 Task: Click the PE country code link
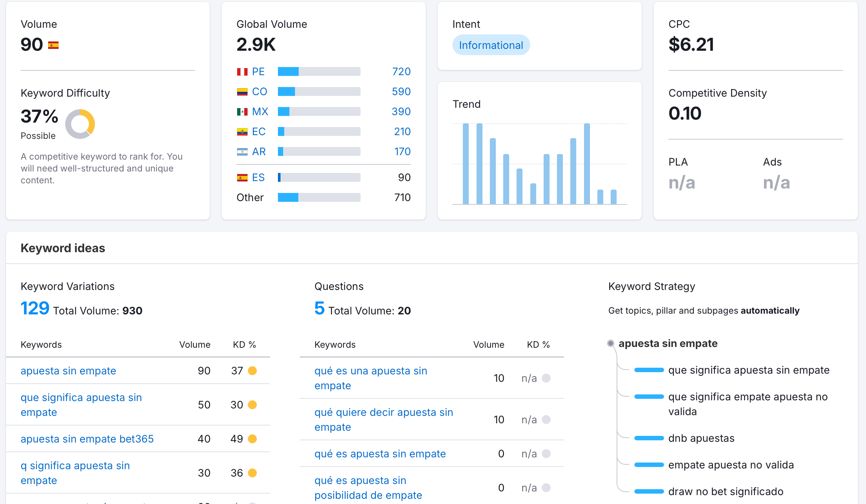(x=258, y=72)
